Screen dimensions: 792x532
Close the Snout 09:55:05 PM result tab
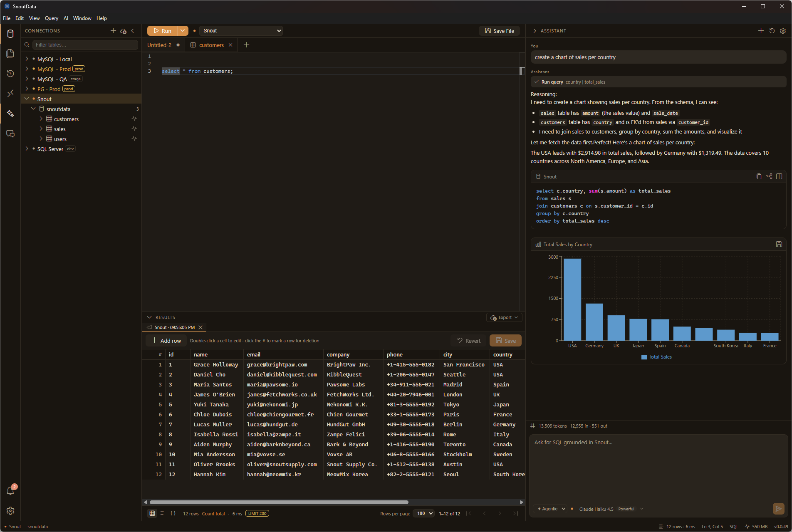coord(200,327)
